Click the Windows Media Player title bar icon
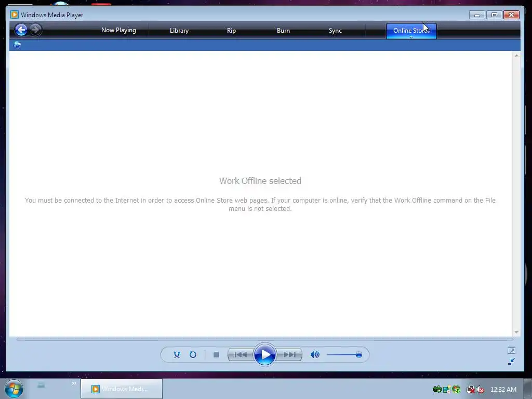The width and height of the screenshot is (532, 399). point(14,15)
